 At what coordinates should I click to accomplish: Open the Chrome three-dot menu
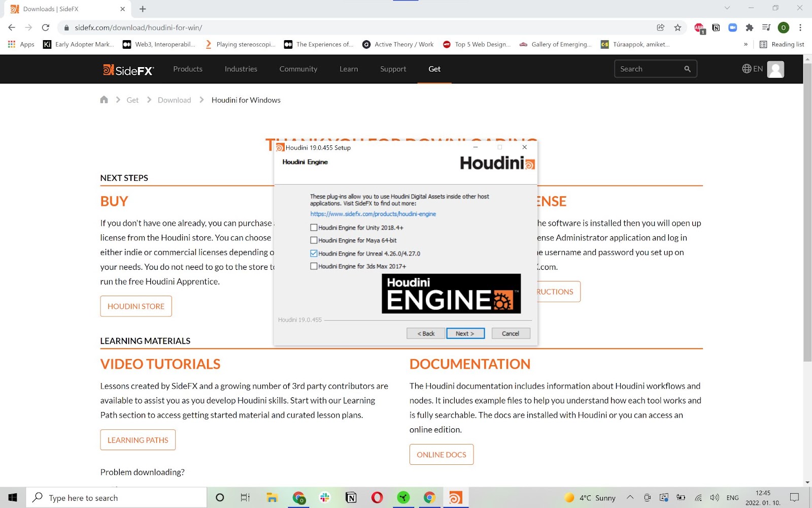[800, 27]
